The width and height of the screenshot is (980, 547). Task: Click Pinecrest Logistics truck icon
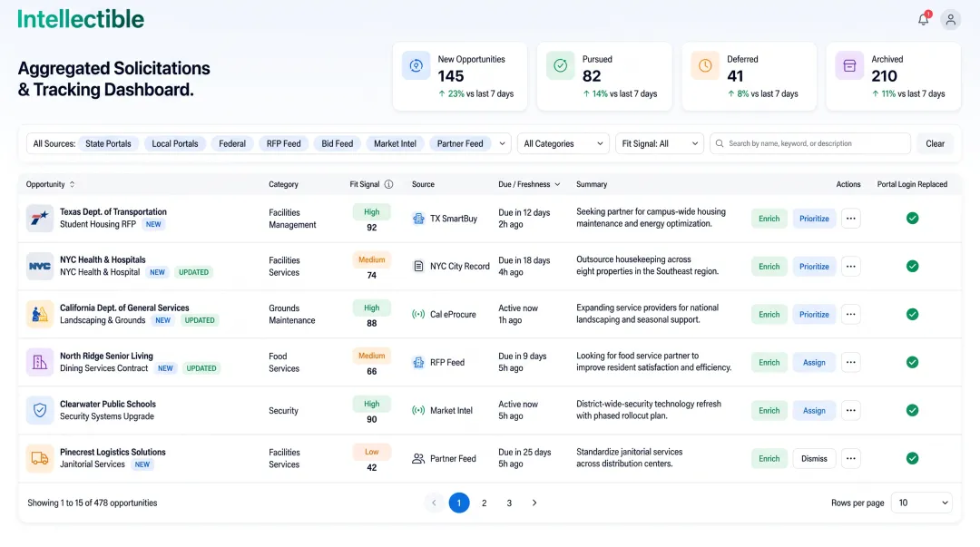[39, 458]
